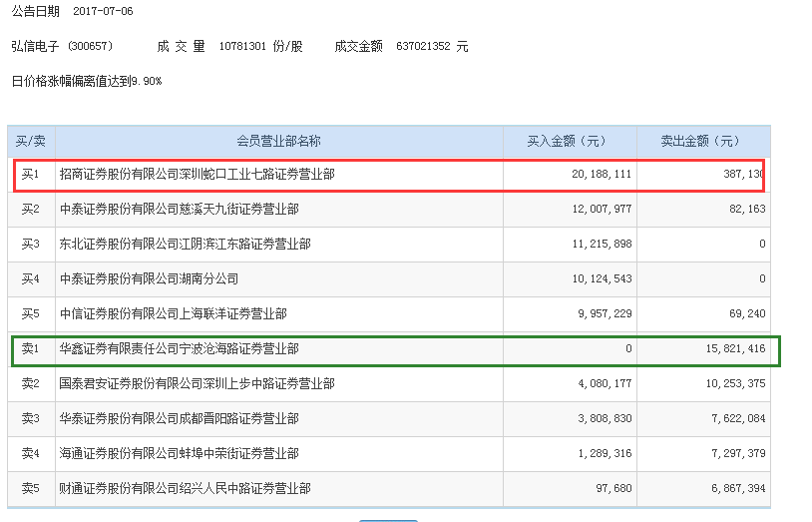Click sell amount 7,622,084
This screenshot has width=812, height=522.
click(x=738, y=418)
